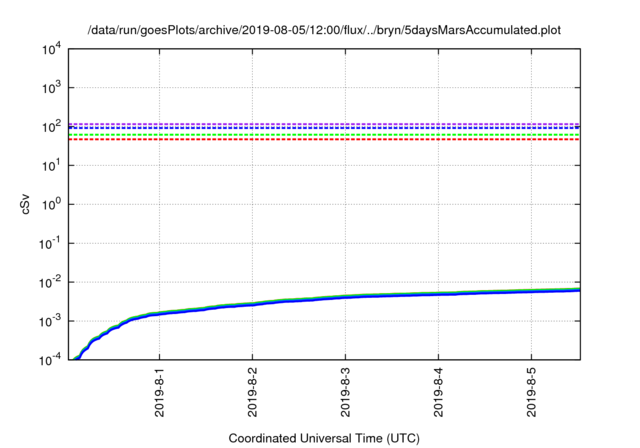The width and height of the screenshot is (640, 448).
Task: Click the blue dashed threshold line
Action: tap(324, 128)
